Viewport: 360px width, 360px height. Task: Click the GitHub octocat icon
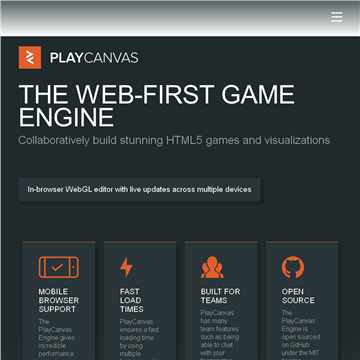(293, 267)
